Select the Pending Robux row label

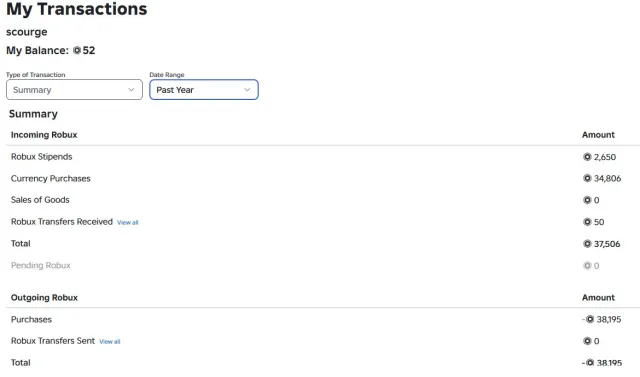click(40, 266)
